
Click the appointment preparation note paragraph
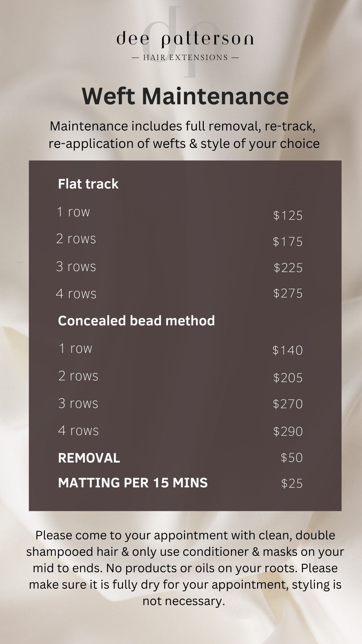tap(184, 568)
